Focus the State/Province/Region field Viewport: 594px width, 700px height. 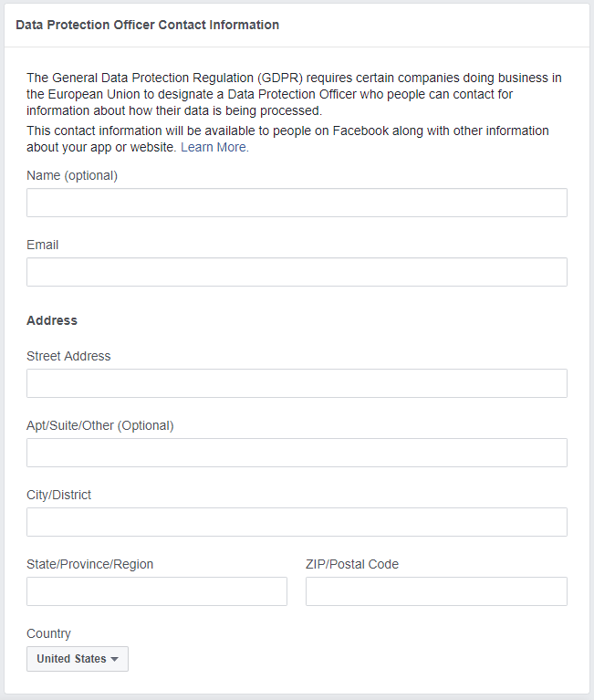pyautogui.click(x=157, y=591)
